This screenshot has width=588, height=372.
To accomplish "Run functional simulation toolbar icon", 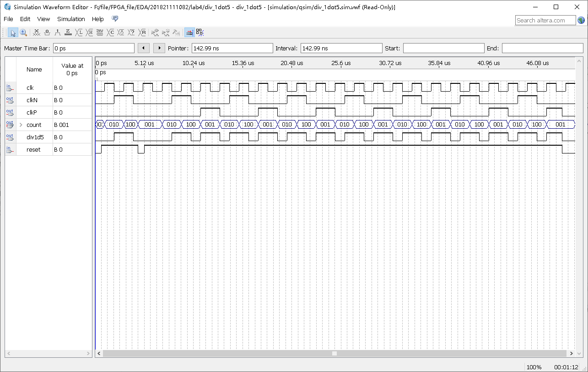I will tap(155, 33).
